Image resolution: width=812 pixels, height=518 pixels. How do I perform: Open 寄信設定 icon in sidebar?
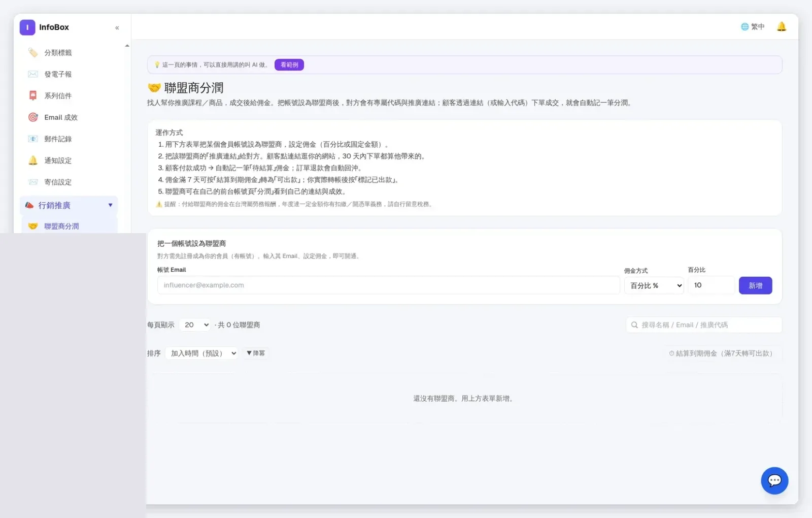[33, 182]
